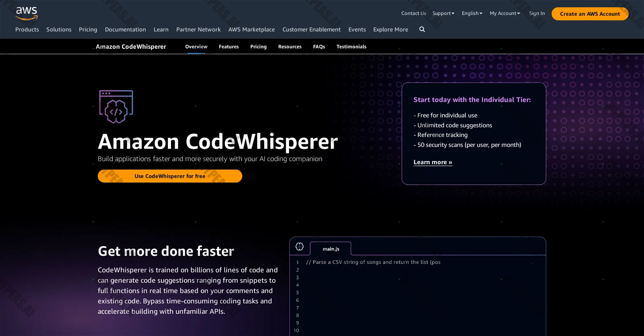Click the '// Parse a CSV string' code comment
Image resolution: width=644 pixels, height=336 pixels.
tap(373, 262)
